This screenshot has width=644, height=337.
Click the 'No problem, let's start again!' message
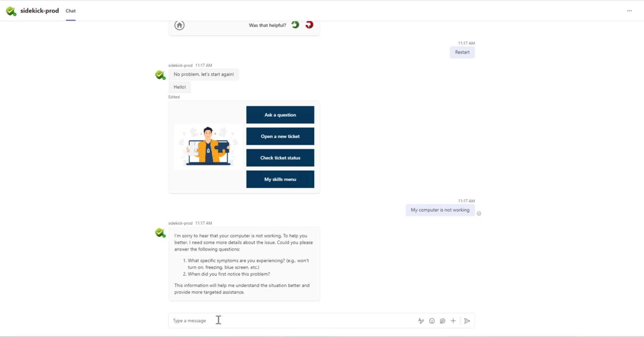click(x=204, y=75)
